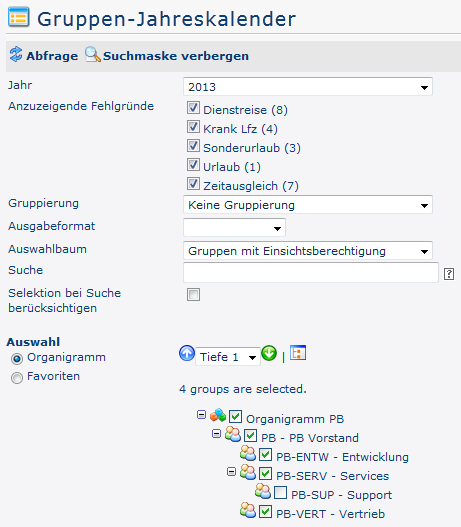Click the Gruppen-Jahreskalender header calendar icon
461x527 pixels.
18,17
